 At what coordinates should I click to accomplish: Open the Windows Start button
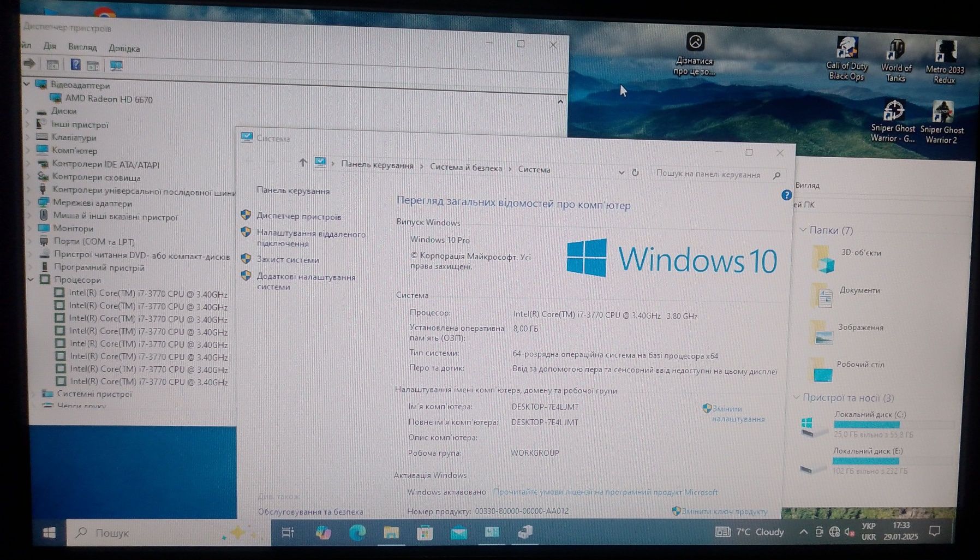tap(49, 533)
